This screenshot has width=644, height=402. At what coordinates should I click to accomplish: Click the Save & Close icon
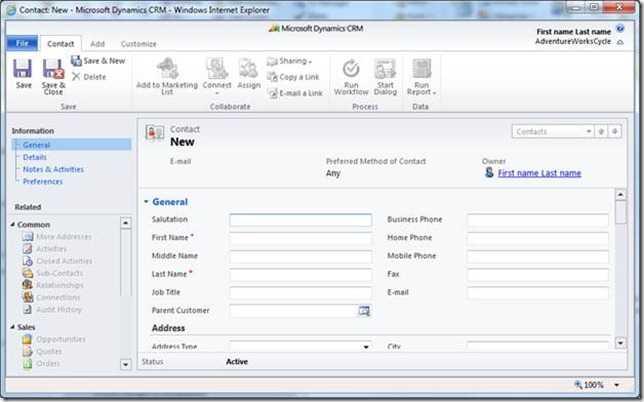click(53, 69)
